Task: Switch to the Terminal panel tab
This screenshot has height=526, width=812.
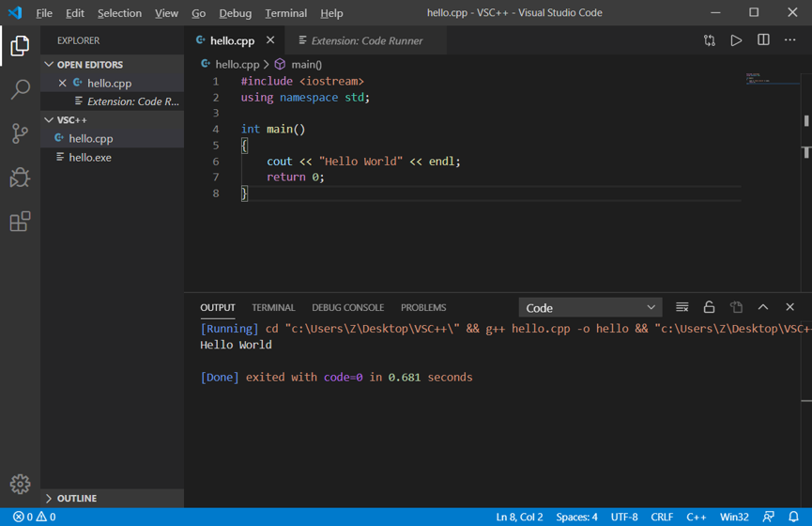Action: (273, 307)
